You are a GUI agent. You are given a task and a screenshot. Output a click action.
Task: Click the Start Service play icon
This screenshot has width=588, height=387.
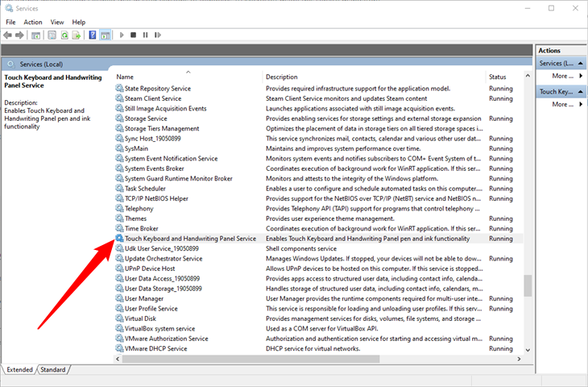coord(122,35)
